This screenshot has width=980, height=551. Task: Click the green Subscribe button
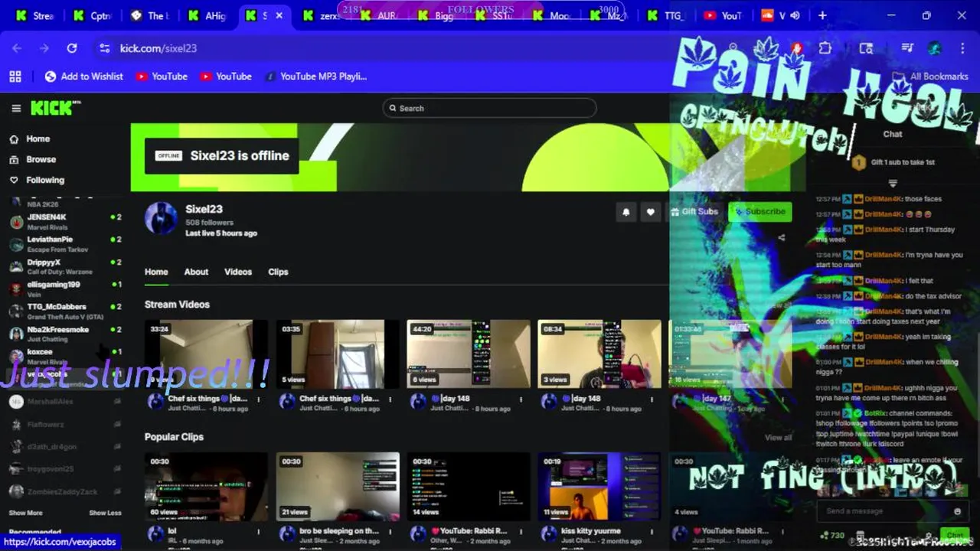pyautogui.click(x=759, y=212)
